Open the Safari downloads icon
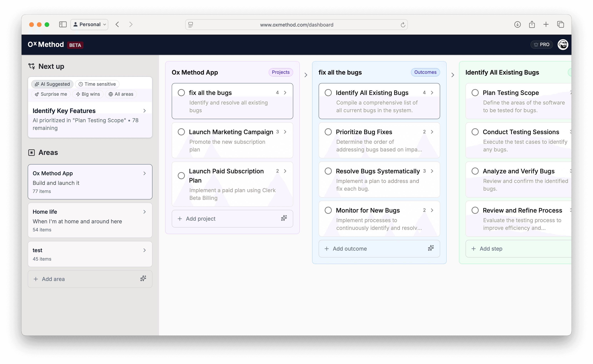The image size is (593, 364). click(517, 24)
